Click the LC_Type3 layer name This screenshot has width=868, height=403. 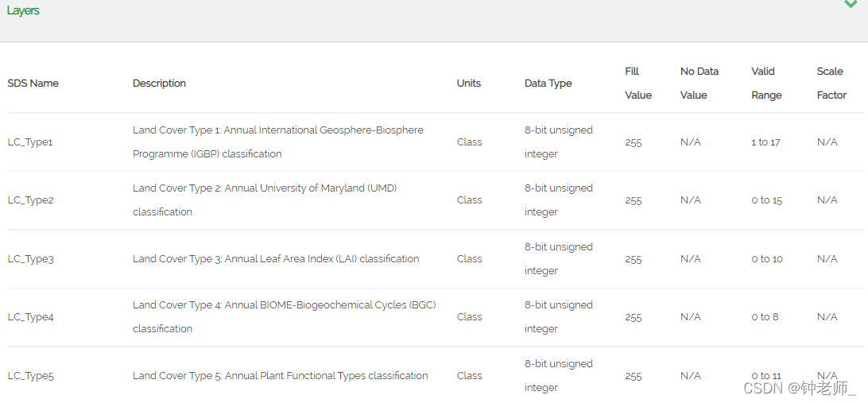[x=31, y=259]
